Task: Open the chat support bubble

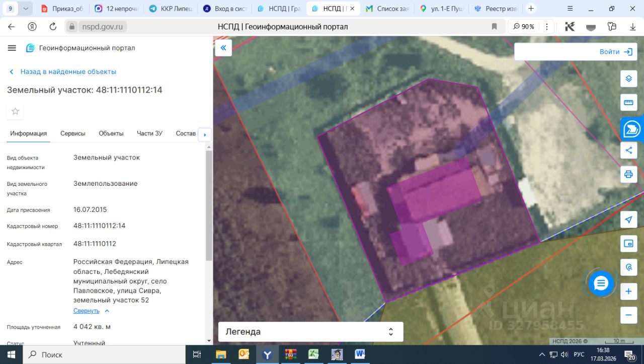Action: click(x=601, y=284)
